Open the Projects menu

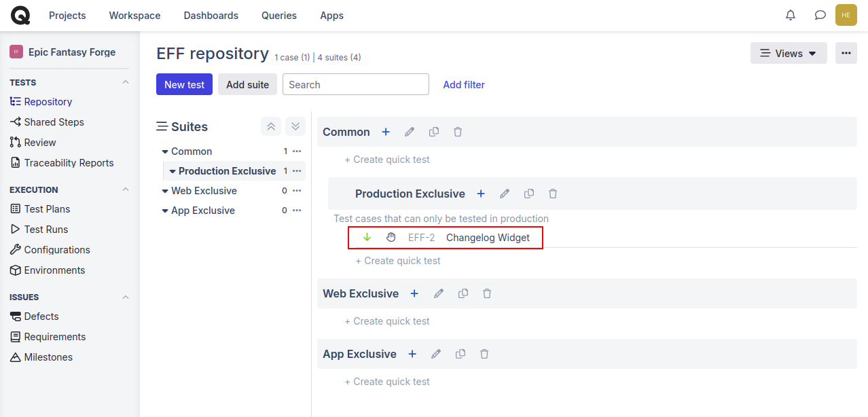point(67,15)
